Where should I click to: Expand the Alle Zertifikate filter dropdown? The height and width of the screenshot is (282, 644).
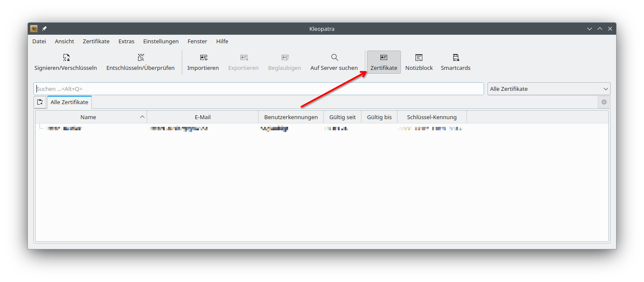click(549, 89)
